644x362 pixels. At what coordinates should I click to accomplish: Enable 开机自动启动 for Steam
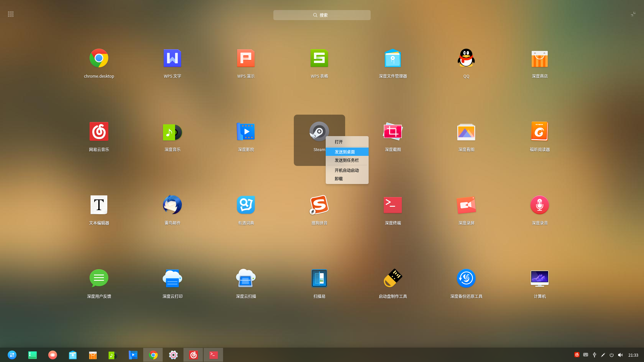347,170
